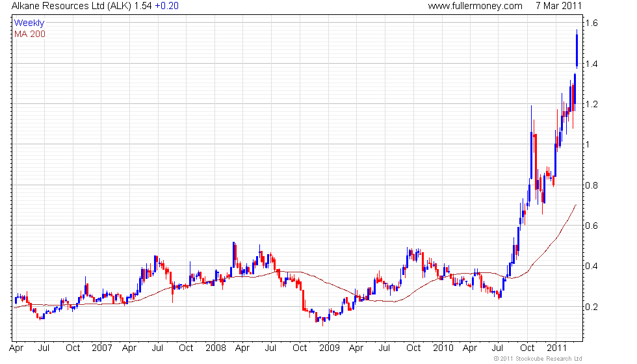The width and height of the screenshot is (637, 364).
Task: Click the price value 1.54
Action: click(143, 6)
